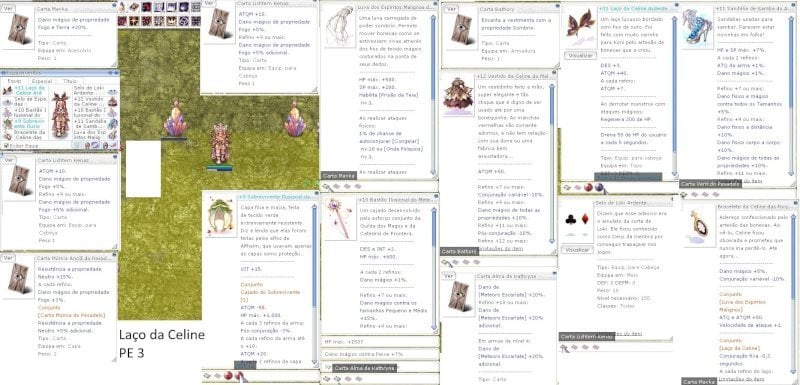Click Ver on Carta Múmia do Pesadelo
The width and height of the screenshot is (800, 385).
pyautogui.click(x=8, y=258)
